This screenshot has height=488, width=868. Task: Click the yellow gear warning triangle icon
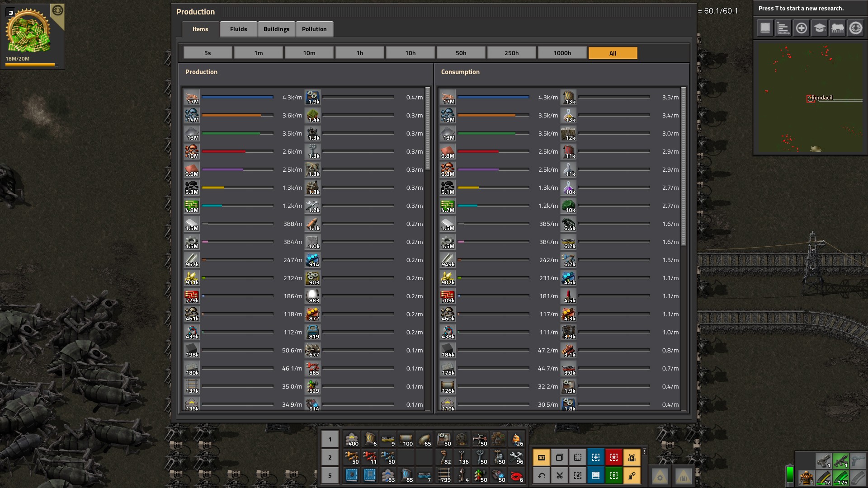click(660, 476)
